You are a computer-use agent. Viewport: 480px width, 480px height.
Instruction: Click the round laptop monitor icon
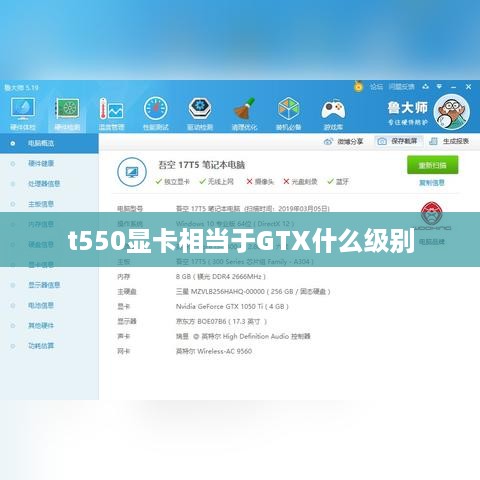(x=132, y=172)
